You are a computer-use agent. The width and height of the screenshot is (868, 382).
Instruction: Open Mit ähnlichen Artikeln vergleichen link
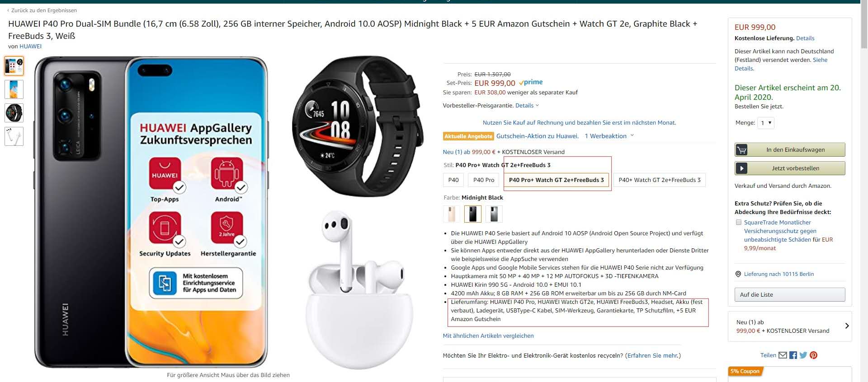[x=488, y=335]
